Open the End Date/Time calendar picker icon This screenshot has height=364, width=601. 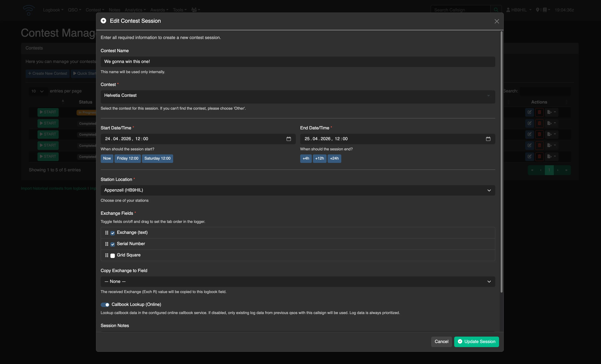(488, 139)
